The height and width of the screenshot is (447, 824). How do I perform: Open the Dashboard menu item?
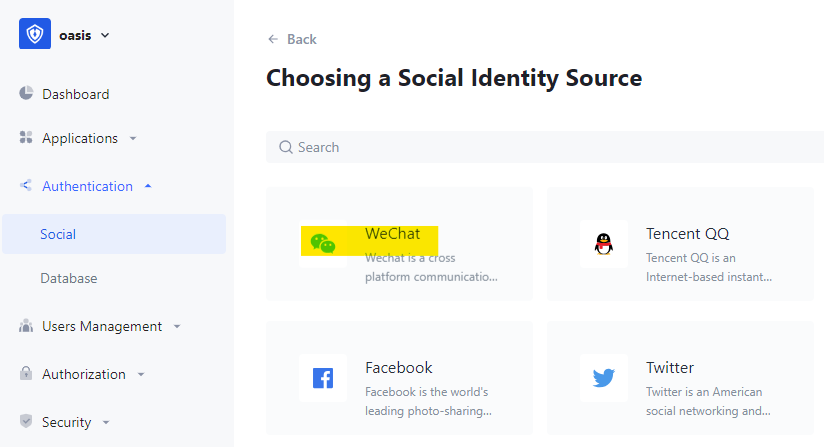coord(75,94)
